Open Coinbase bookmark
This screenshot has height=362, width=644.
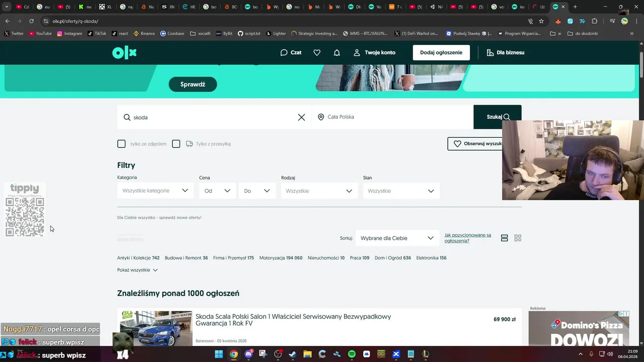click(172, 34)
